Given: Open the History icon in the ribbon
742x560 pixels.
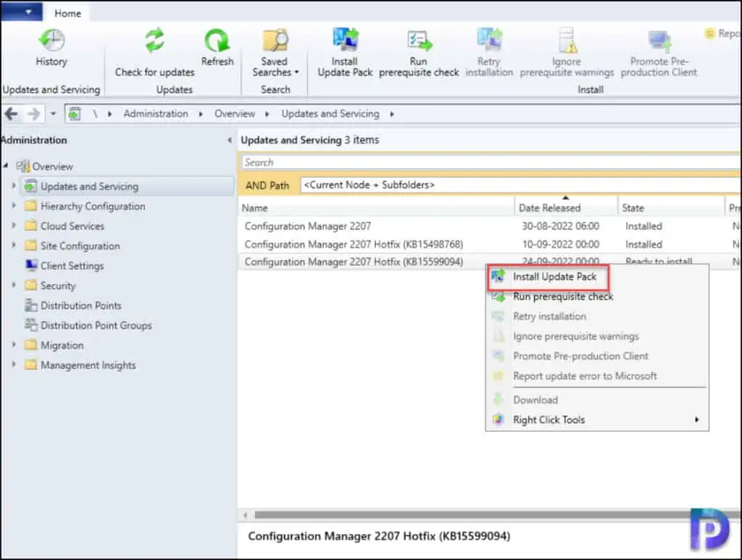Looking at the screenshot, I should coord(51,41).
